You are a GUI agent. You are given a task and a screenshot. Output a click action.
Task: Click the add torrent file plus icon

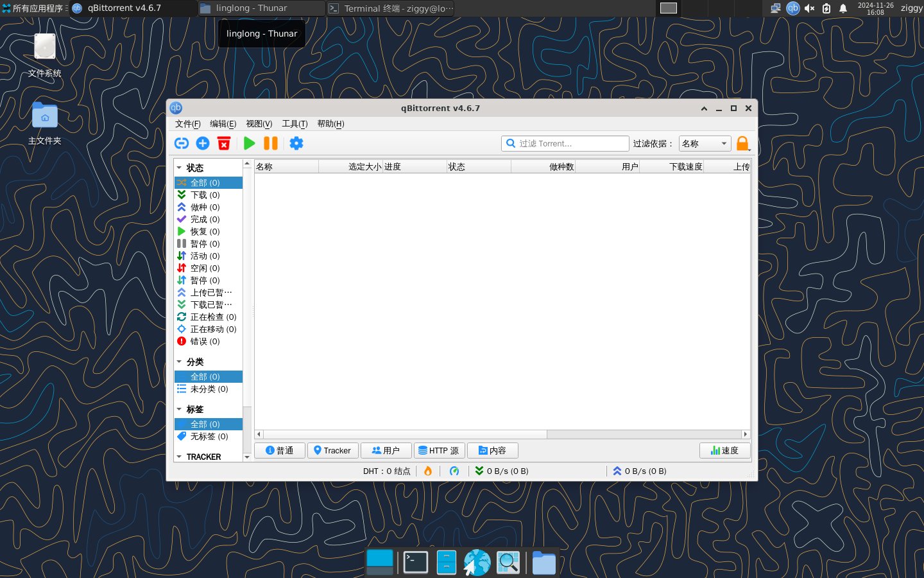pos(203,143)
